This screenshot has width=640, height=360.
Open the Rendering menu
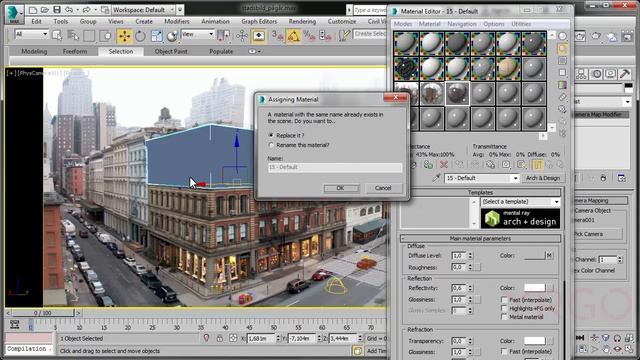(x=302, y=21)
